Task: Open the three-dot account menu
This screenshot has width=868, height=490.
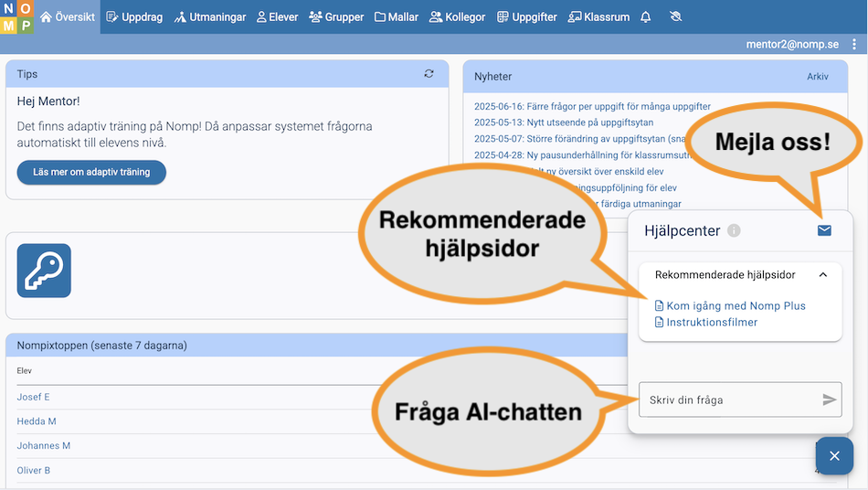Action: (x=854, y=44)
